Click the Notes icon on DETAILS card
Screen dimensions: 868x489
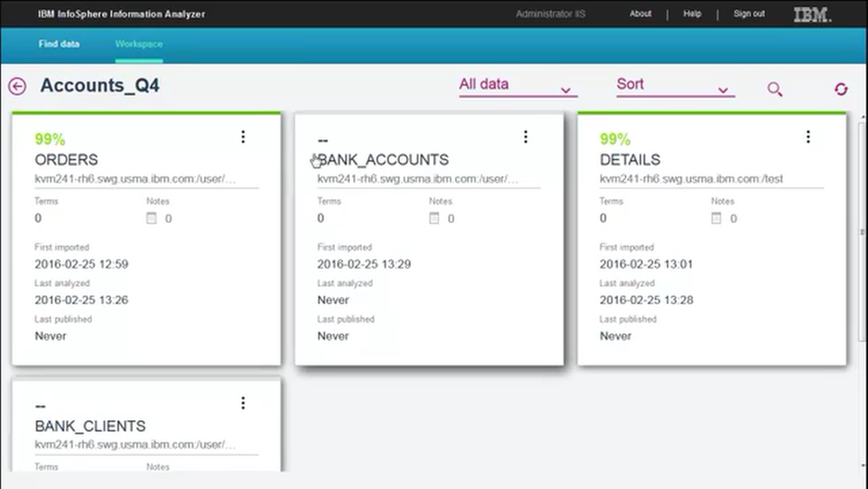point(716,218)
